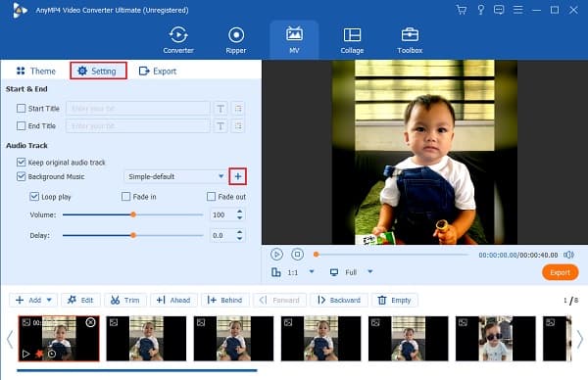The image size is (588, 380).
Task: Select the sunglasses baby clip thumbnail
Action: [x=495, y=339]
